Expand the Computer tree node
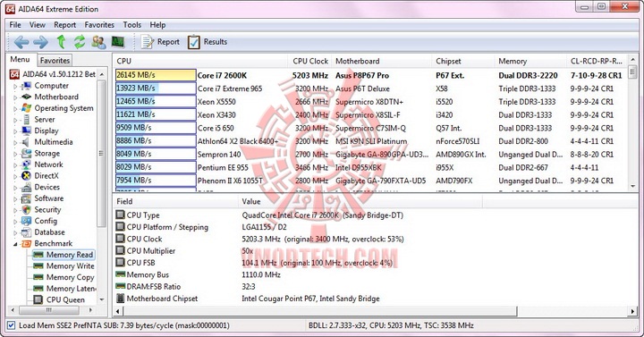Screen dimensions: 644x337 point(15,86)
